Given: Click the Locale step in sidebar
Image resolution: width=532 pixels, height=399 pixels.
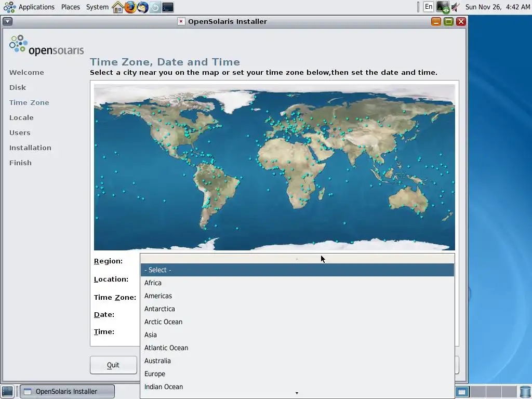Looking at the screenshot, I should (21, 118).
